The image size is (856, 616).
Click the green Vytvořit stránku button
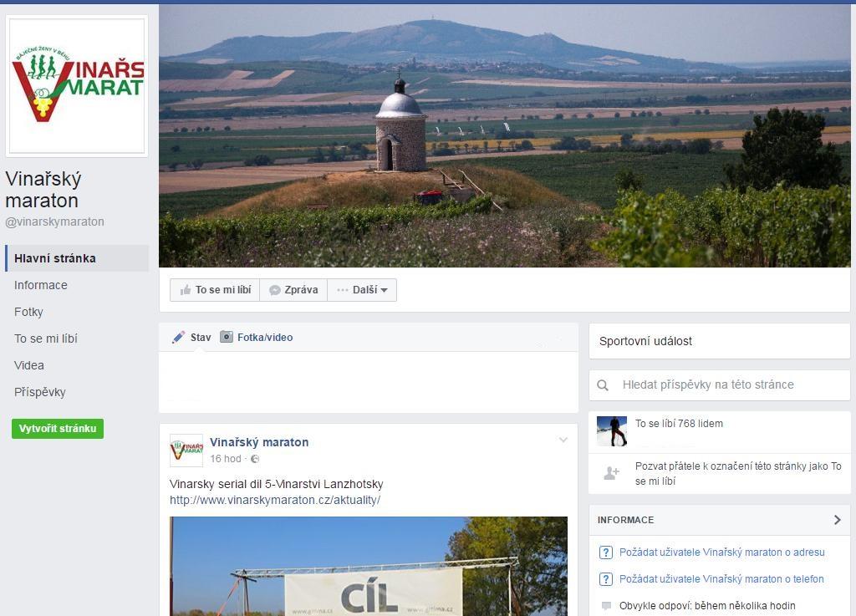[x=58, y=428]
